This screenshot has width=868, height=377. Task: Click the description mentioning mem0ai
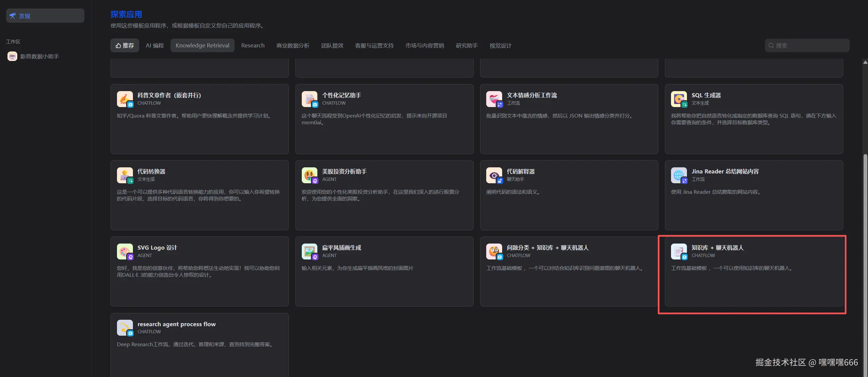(x=374, y=119)
